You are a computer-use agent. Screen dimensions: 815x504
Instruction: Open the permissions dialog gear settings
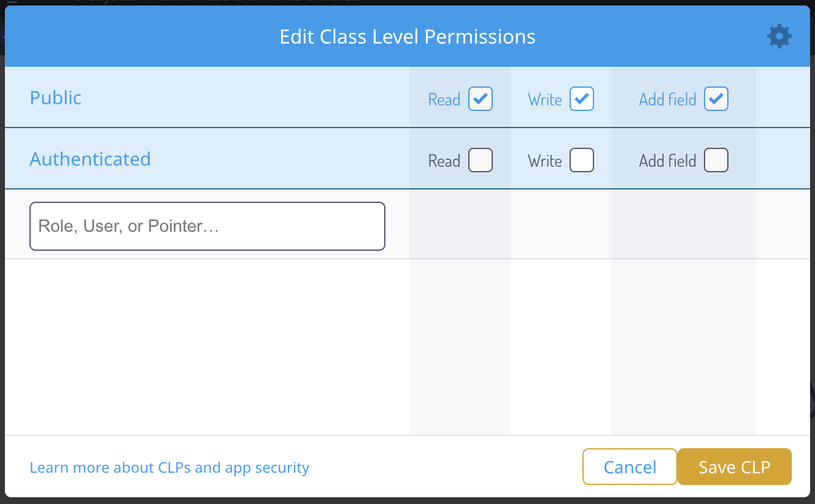point(779,36)
